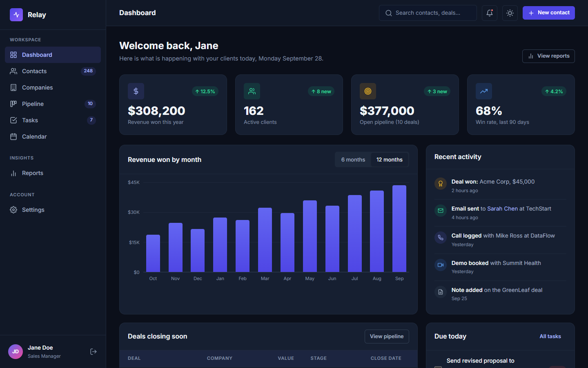The height and width of the screenshot is (368, 588).
Task: Click the CLOSE DATE column header
Action: pyautogui.click(x=386, y=358)
